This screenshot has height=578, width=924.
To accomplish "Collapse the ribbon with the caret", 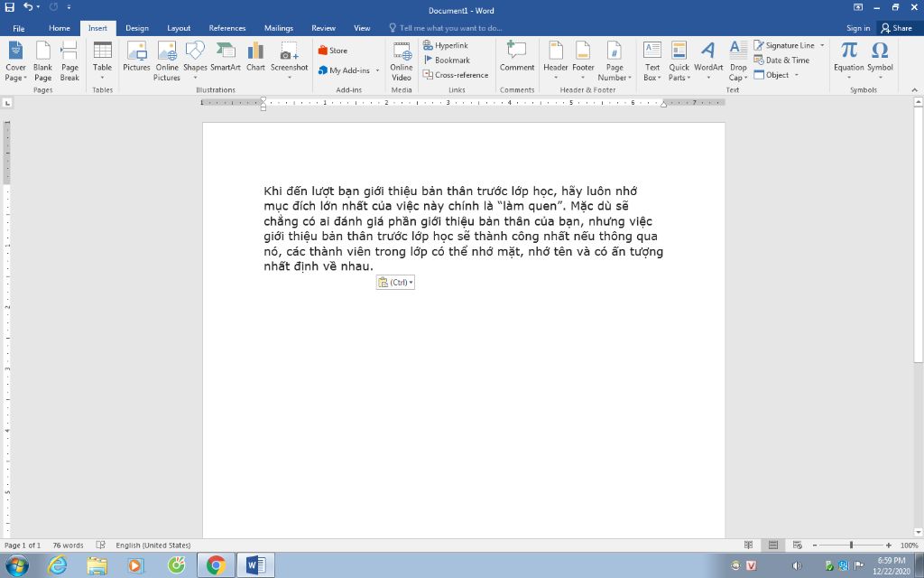I will coord(915,90).
